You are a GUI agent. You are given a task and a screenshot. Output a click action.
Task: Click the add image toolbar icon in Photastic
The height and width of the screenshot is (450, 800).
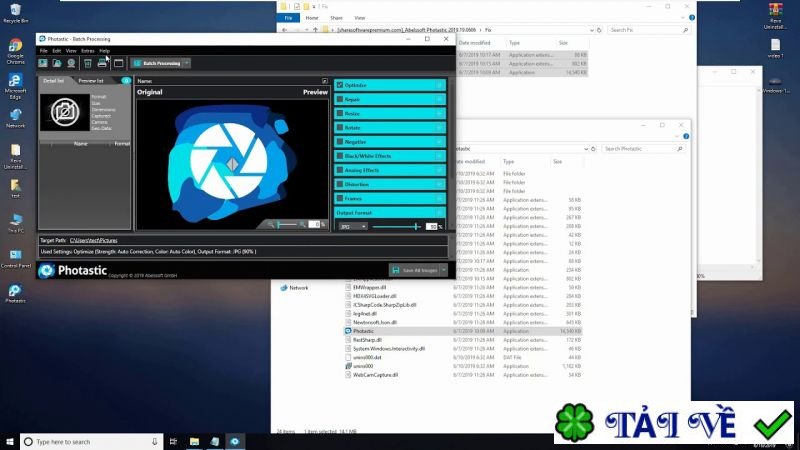(43, 63)
